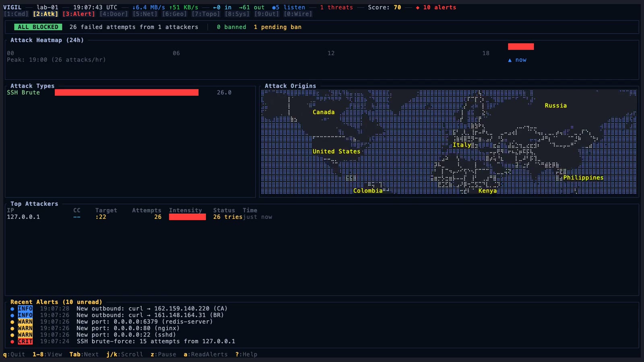The image size is (644, 362).
Task: Click the INFO badge for 162.159.140.220 alert
Action: pyautogui.click(x=25, y=309)
